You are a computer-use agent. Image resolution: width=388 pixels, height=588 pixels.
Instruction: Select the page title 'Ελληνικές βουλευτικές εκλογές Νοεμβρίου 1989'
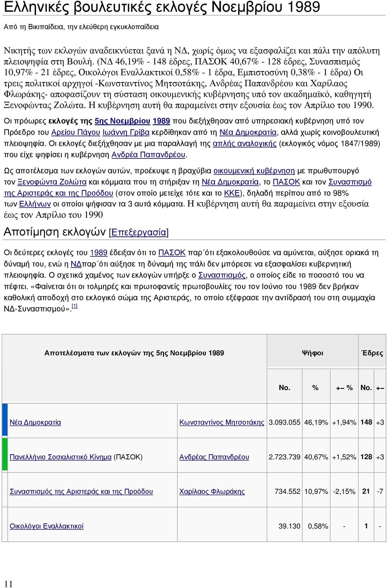pyautogui.click(x=162, y=7)
